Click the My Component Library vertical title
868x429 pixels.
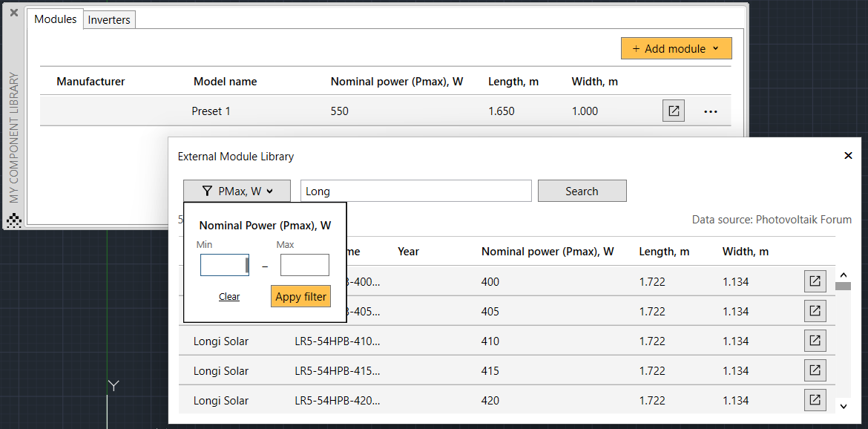[14, 138]
